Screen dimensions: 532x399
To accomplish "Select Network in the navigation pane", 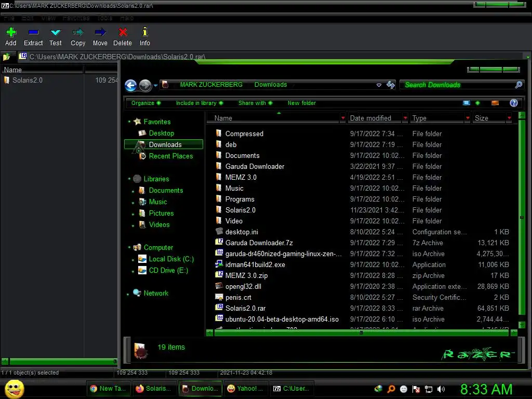I will (156, 293).
